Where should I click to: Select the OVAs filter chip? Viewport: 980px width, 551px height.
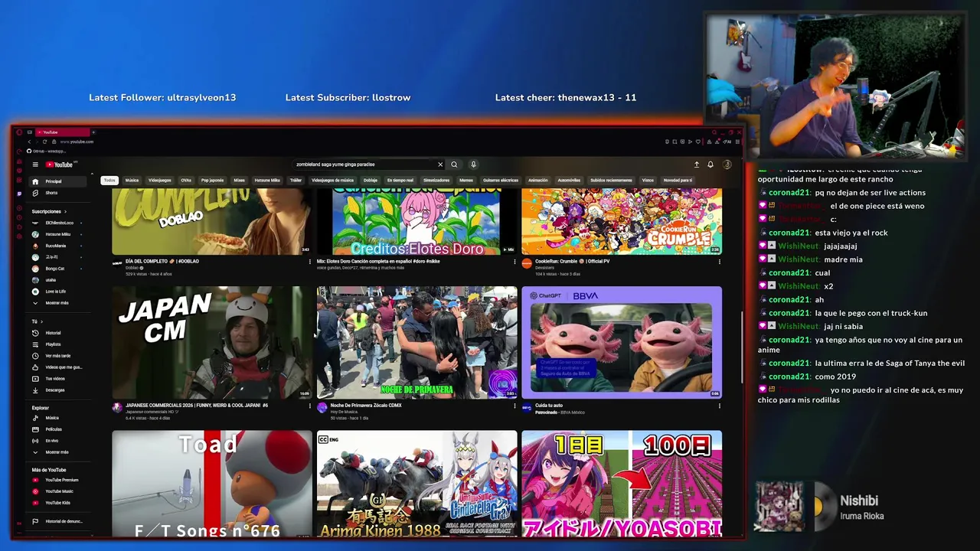tap(186, 181)
